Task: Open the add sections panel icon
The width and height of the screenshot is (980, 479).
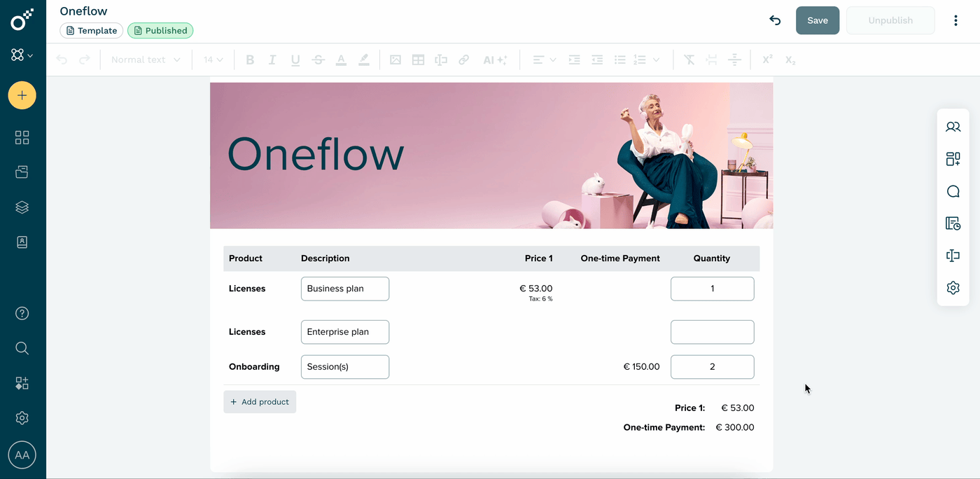Action: [x=953, y=159]
